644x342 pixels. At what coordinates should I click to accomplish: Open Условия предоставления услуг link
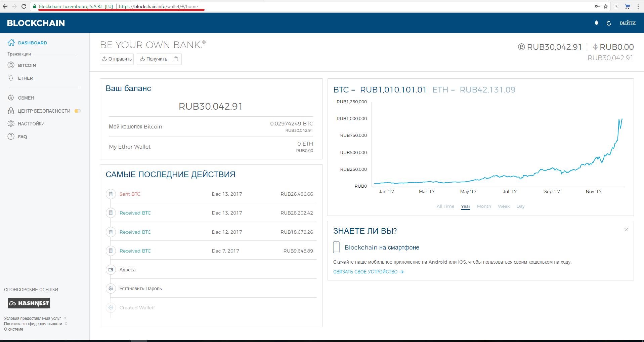pyautogui.click(x=33, y=318)
